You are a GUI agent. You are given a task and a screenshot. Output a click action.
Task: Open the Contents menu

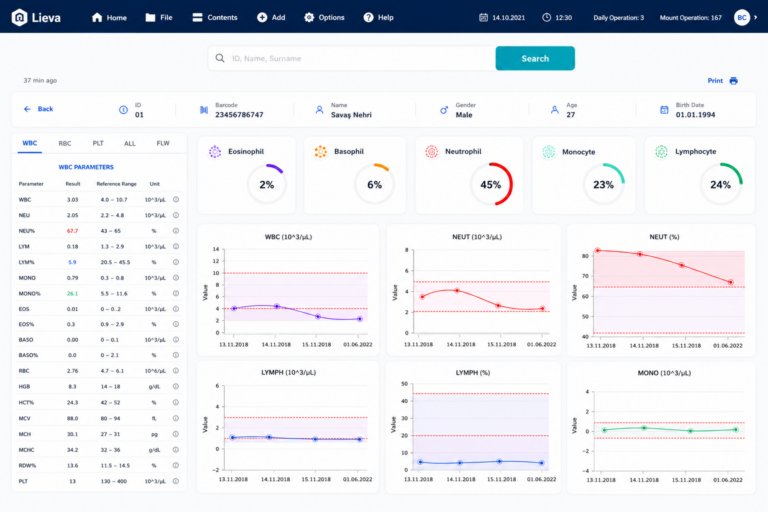[x=215, y=18]
